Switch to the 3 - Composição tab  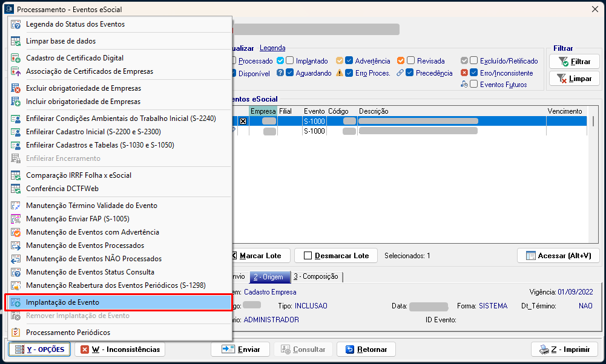click(x=316, y=276)
